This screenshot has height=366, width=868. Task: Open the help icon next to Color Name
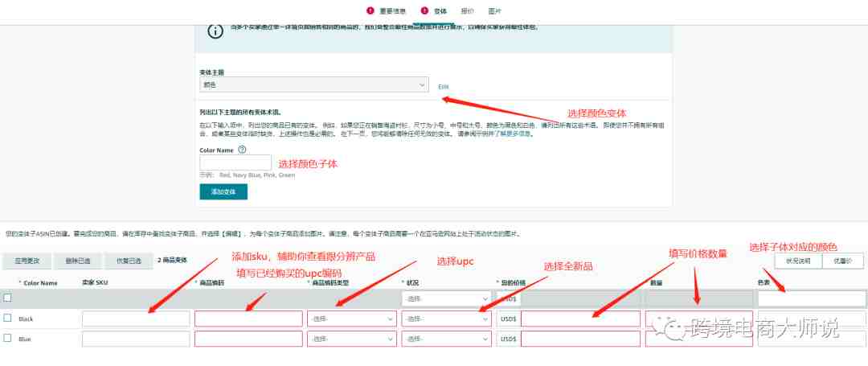coord(242,150)
